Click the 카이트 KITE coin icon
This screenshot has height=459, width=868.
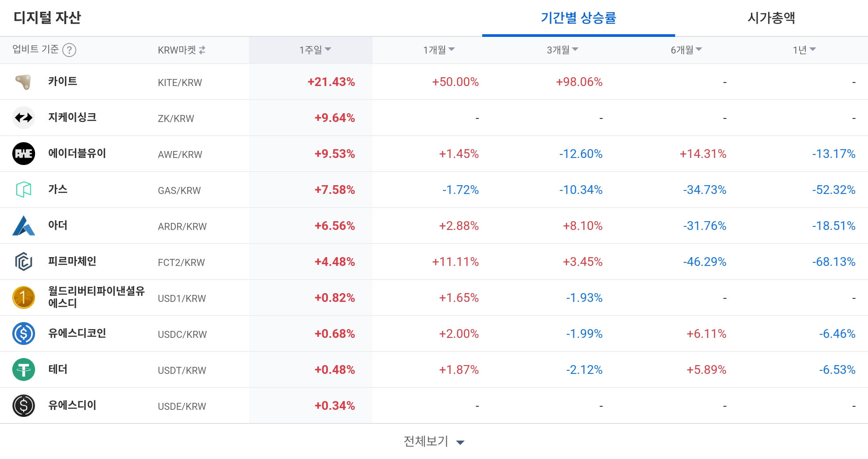(x=24, y=81)
